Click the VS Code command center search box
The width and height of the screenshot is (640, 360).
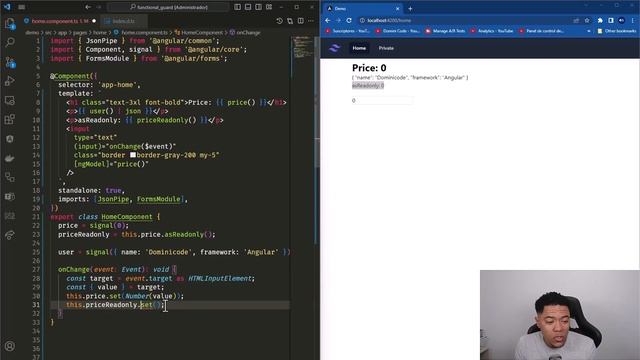pos(168,7)
